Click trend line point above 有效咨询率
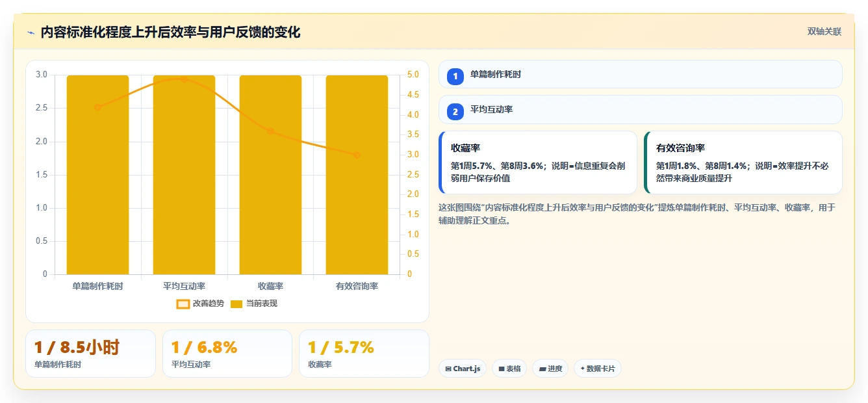Viewport: 868px width, 403px height. (x=357, y=155)
